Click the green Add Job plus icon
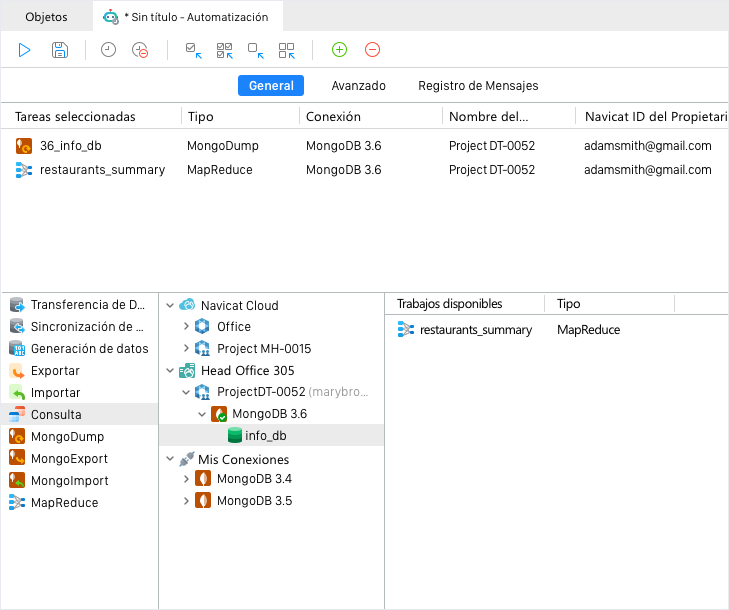729x610 pixels. (339, 49)
